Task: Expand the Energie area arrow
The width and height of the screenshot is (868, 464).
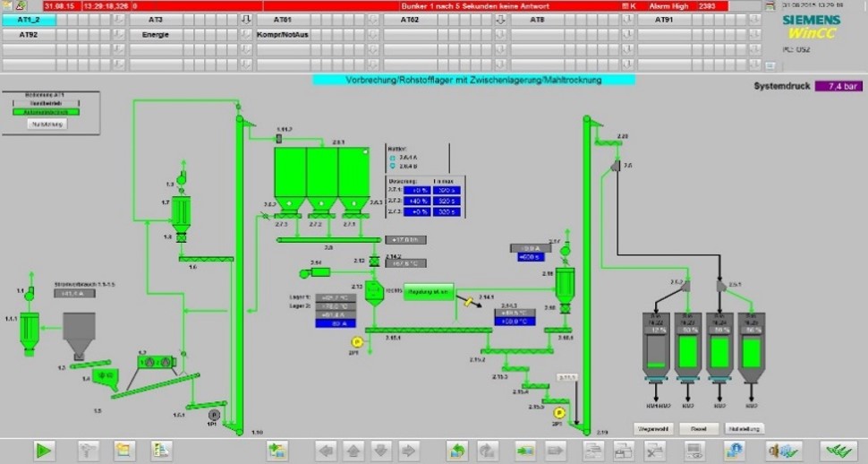Action: (x=246, y=34)
